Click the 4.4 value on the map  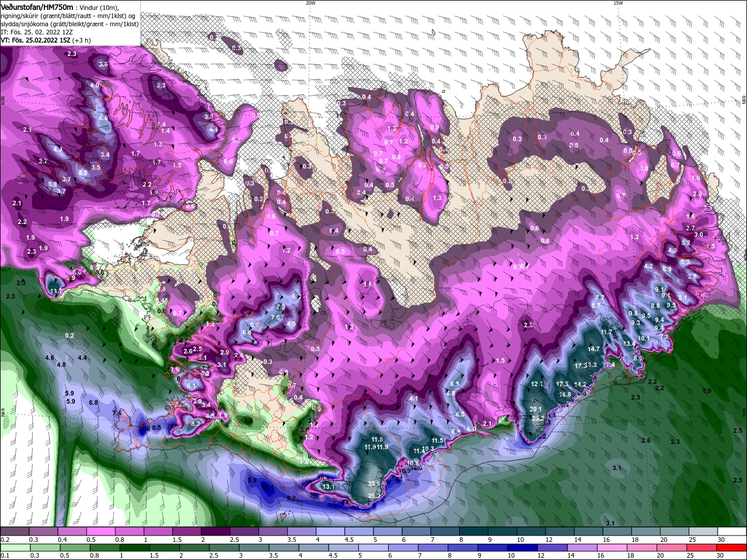point(82,358)
